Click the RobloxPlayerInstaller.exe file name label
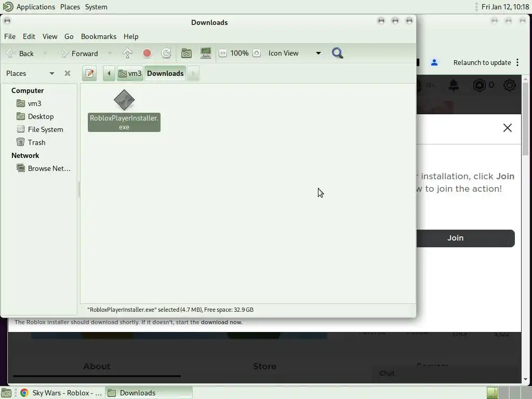 point(124,123)
